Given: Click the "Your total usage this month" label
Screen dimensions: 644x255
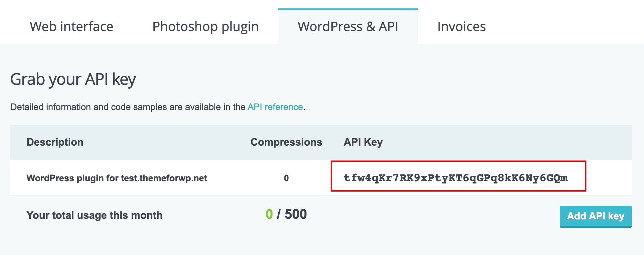Looking at the screenshot, I should coord(94,215).
